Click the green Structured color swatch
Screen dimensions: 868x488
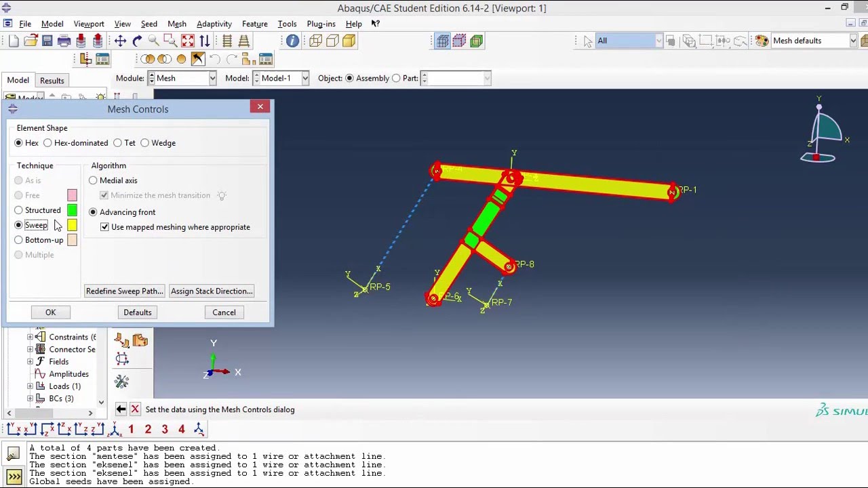pyautogui.click(x=72, y=210)
